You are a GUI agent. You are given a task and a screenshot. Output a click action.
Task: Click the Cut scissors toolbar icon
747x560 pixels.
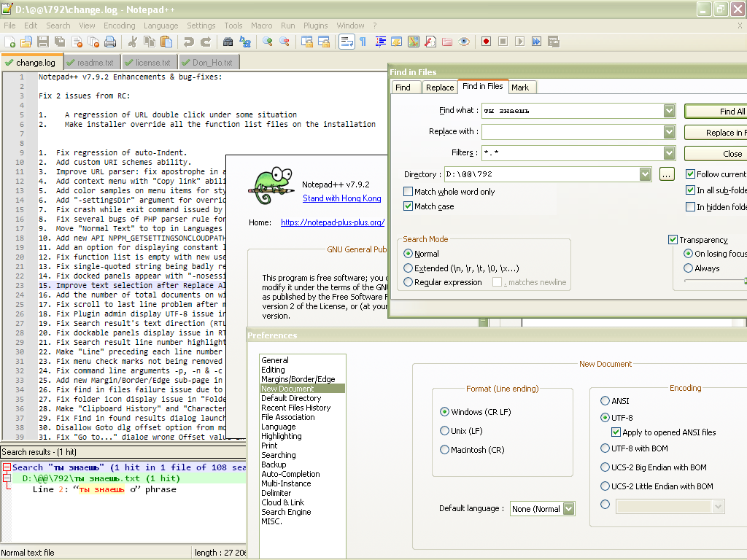point(133,42)
